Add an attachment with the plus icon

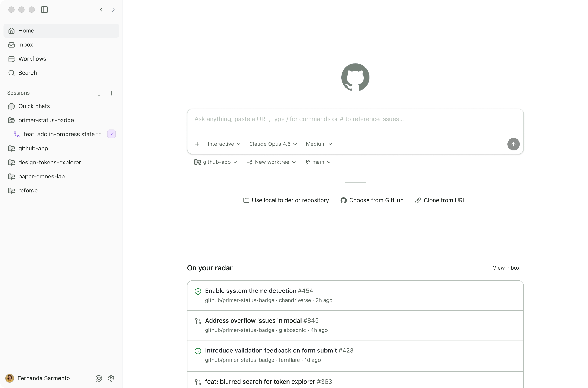point(197,144)
